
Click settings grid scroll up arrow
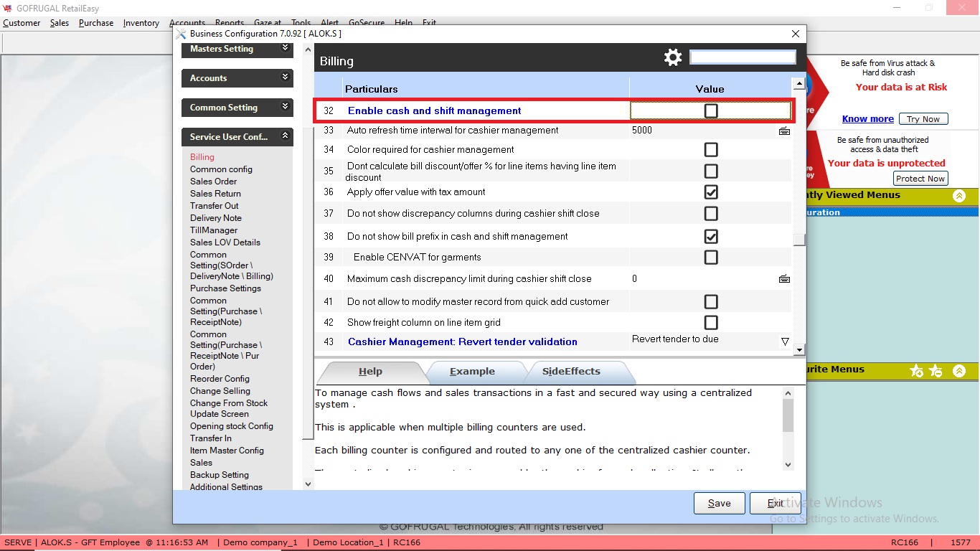[799, 83]
